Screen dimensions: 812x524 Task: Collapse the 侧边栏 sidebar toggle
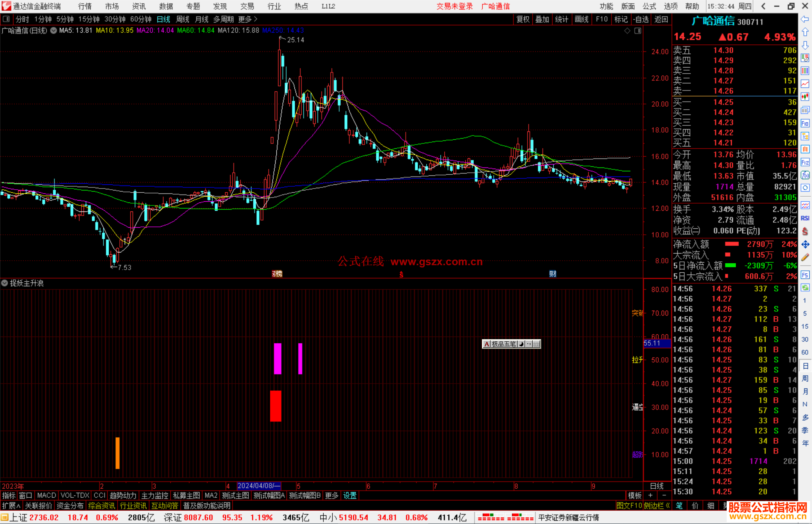[657, 506]
